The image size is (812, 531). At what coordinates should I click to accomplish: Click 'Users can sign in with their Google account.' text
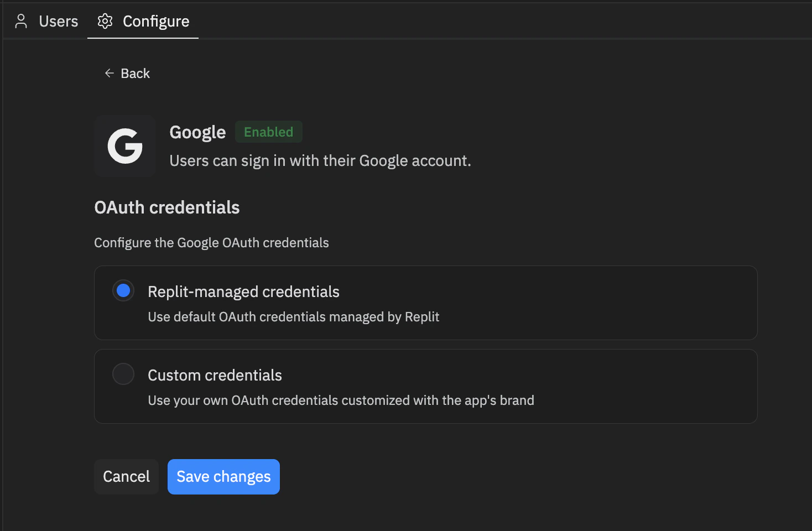(x=320, y=161)
